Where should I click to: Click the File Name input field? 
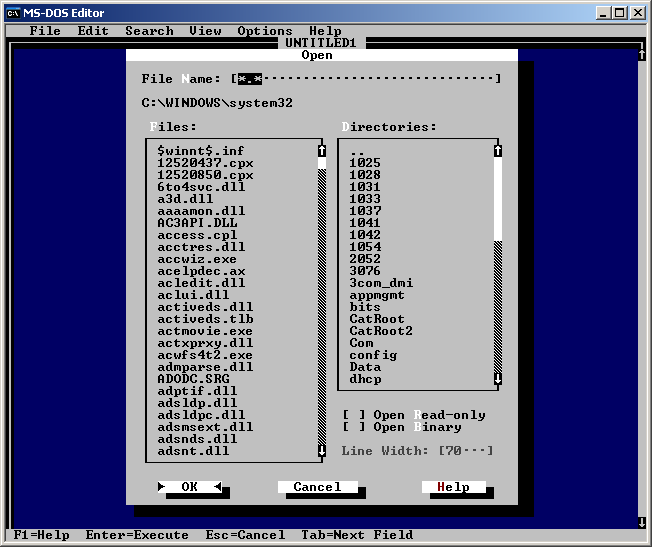pos(366,79)
